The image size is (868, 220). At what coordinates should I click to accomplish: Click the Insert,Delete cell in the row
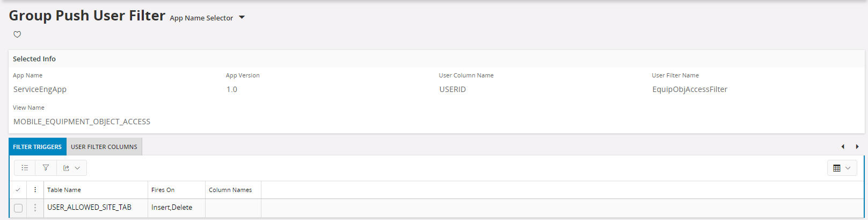pos(172,208)
